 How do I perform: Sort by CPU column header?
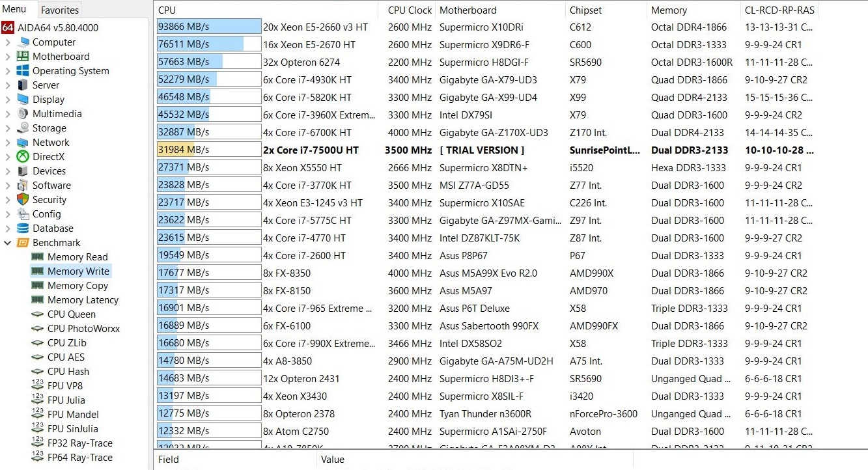(x=267, y=10)
